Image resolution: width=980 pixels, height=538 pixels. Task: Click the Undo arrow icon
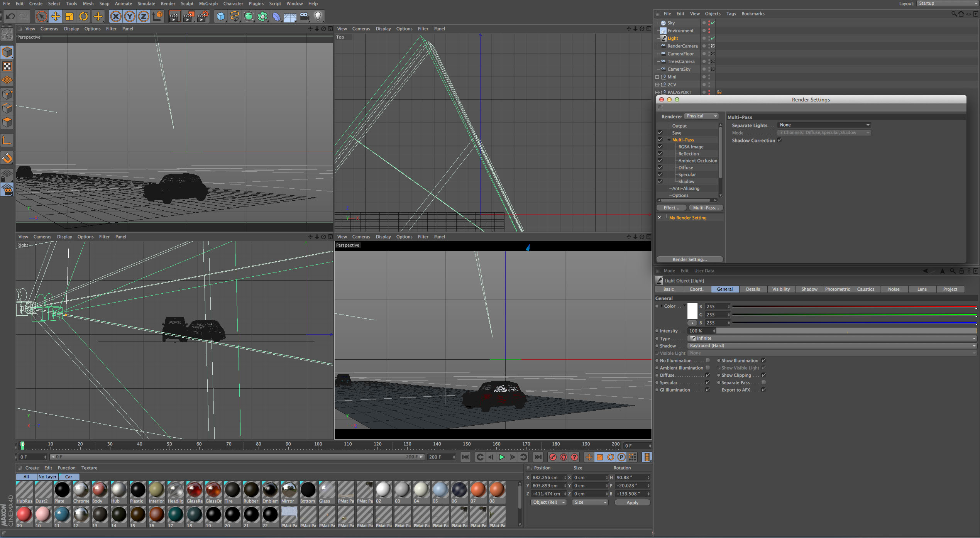click(x=10, y=16)
